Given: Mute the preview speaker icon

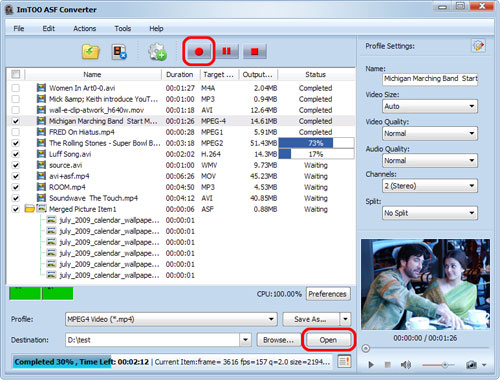Looking at the screenshot, I should (405, 365).
